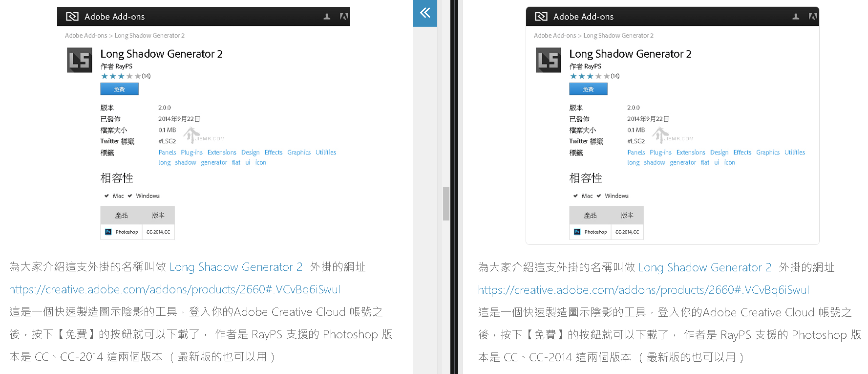Click the Panels tag in the left pane
This screenshot has height=374, width=868.
pyautogui.click(x=167, y=153)
